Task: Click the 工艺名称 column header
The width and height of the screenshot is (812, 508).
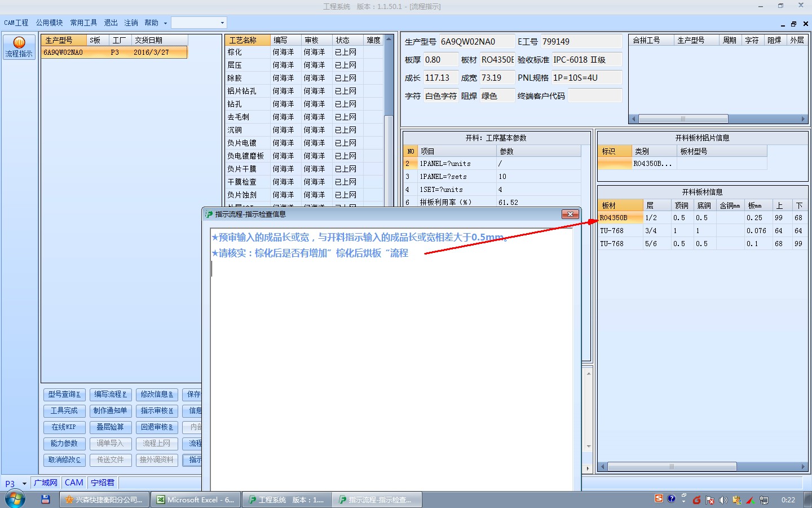Action: point(248,40)
